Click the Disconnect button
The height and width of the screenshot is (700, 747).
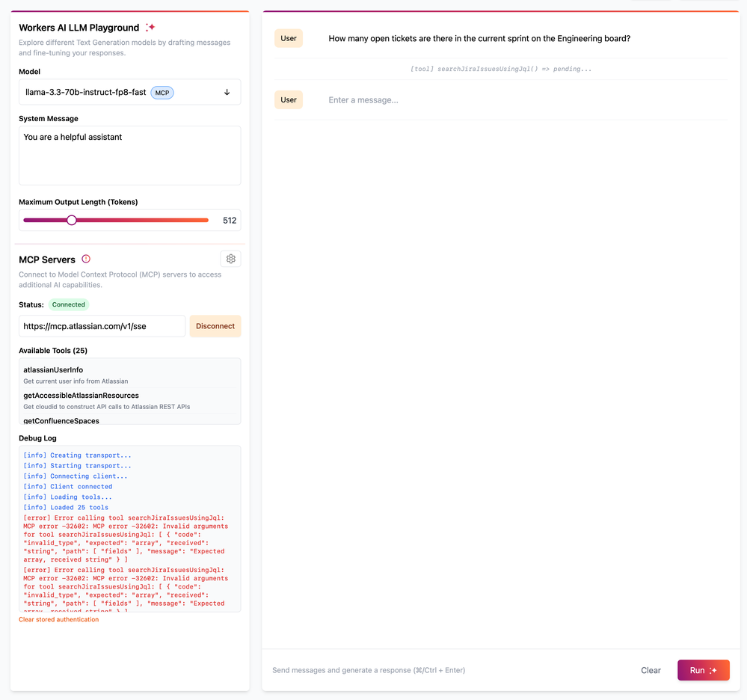click(x=215, y=326)
